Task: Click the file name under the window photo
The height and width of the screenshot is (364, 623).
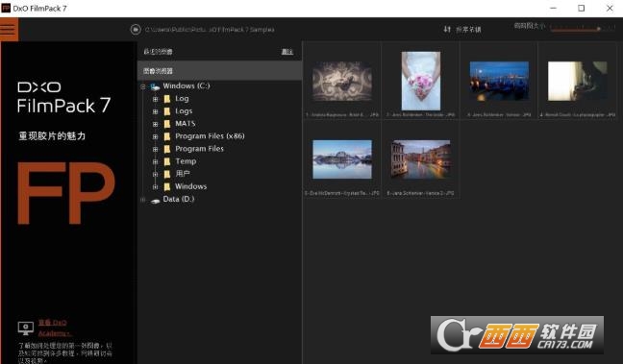Action: coord(577,115)
